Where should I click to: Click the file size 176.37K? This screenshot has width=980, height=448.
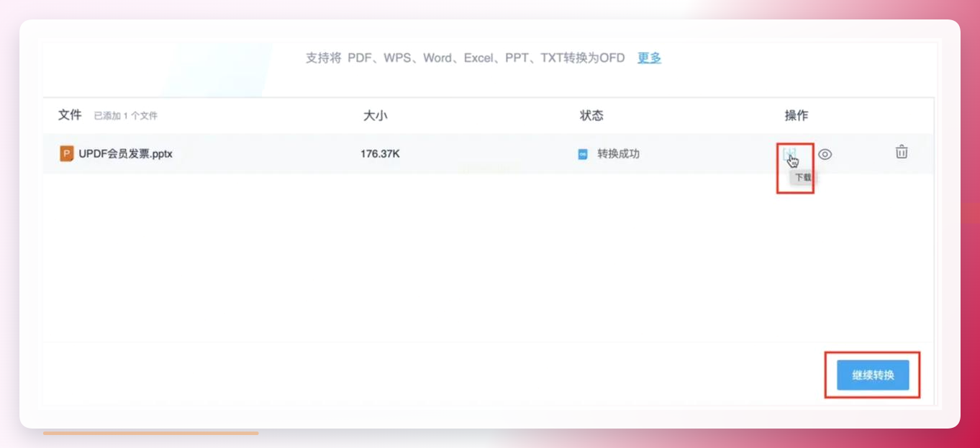(380, 153)
